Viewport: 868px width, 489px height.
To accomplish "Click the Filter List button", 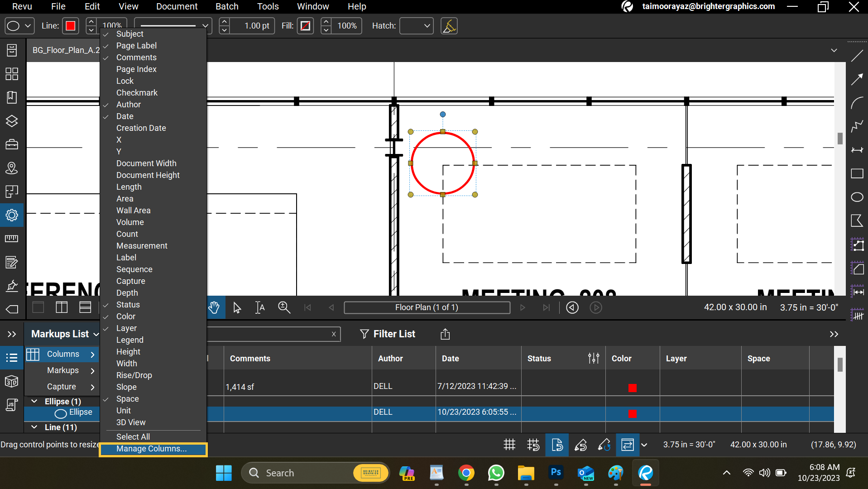I will pyautogui.click(x=387, y=334).
